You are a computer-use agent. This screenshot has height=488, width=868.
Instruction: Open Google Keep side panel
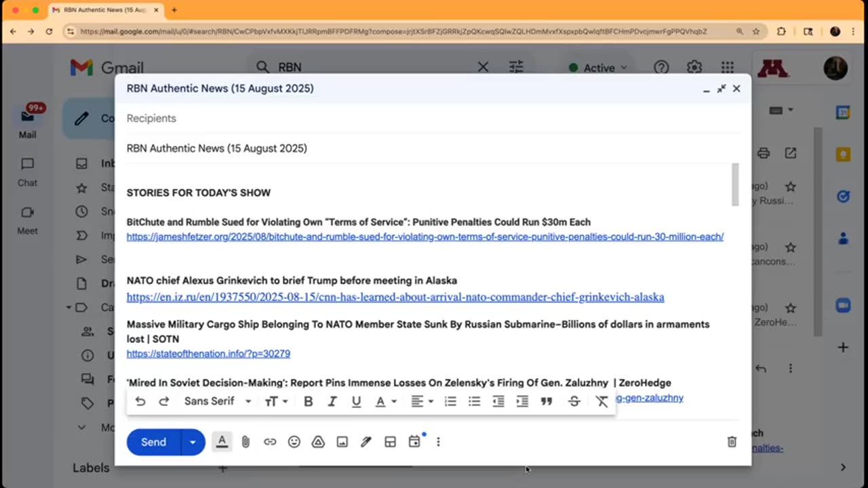[843, 155]
